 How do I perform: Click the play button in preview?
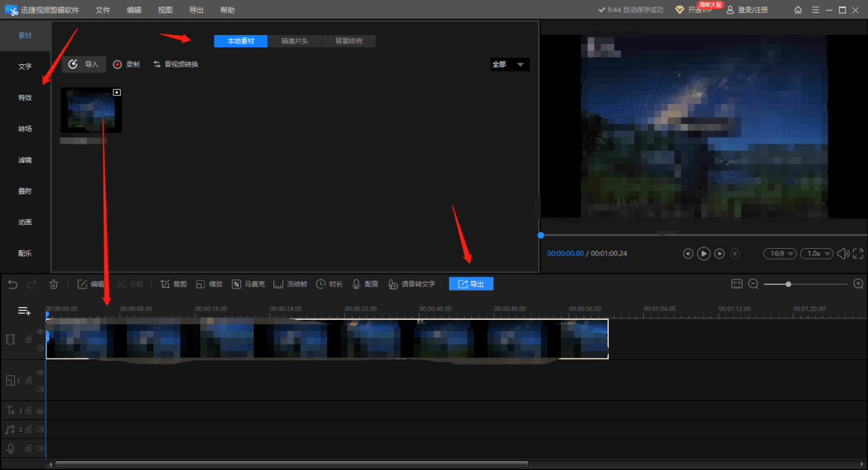704,253
